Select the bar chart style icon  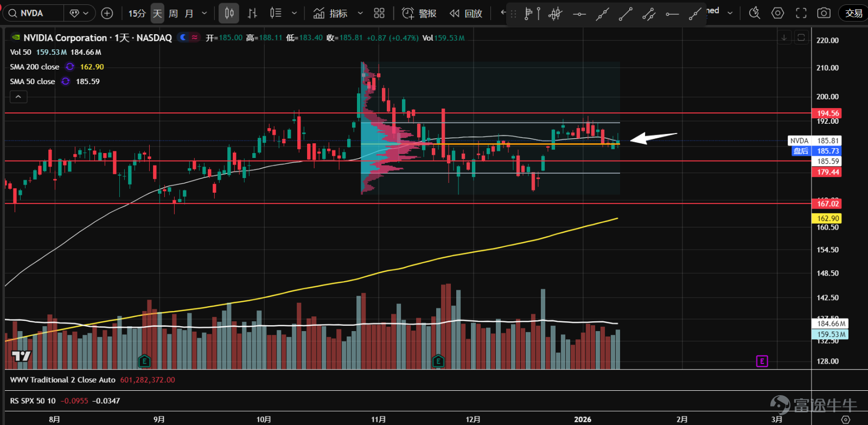click(x=252, y=13)
